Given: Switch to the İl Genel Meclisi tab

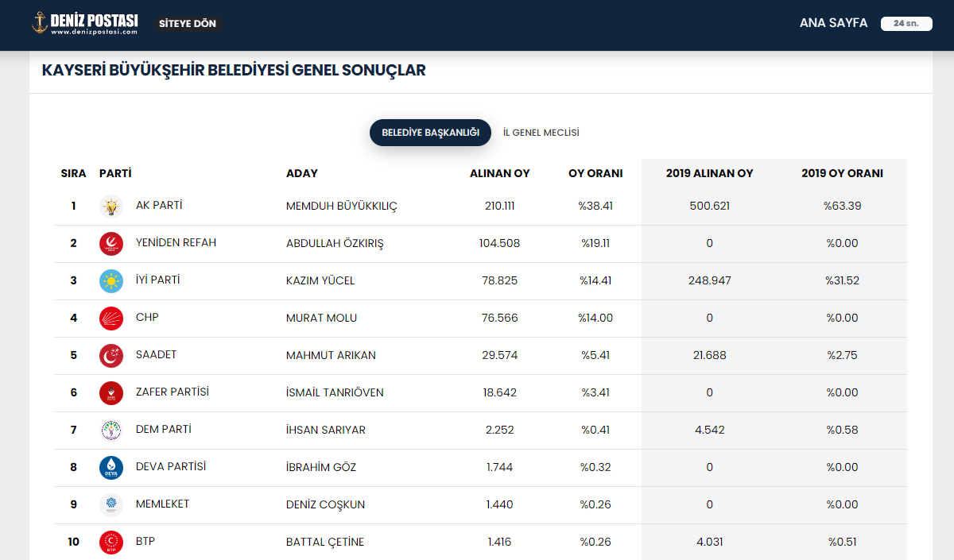Looking at the screenshot, I should (541, 133).
